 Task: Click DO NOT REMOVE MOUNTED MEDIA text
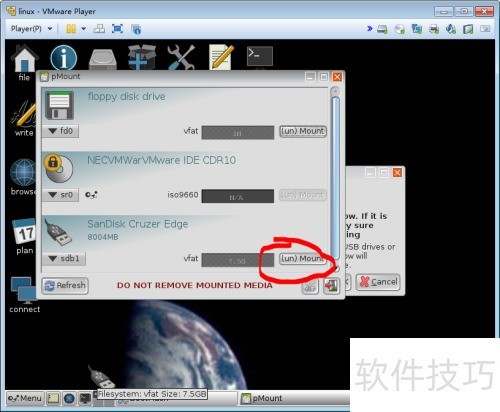195,285
